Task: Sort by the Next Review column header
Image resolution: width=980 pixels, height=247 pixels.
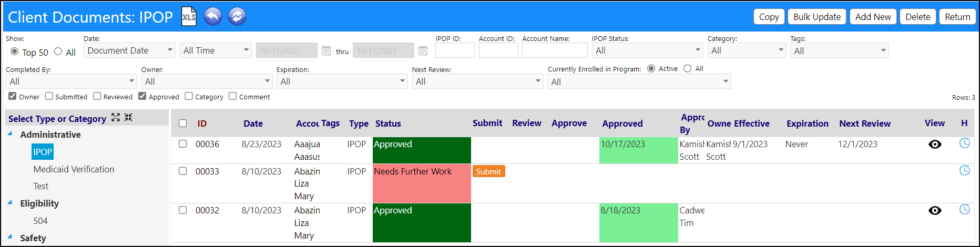Action: pos(865,124)
